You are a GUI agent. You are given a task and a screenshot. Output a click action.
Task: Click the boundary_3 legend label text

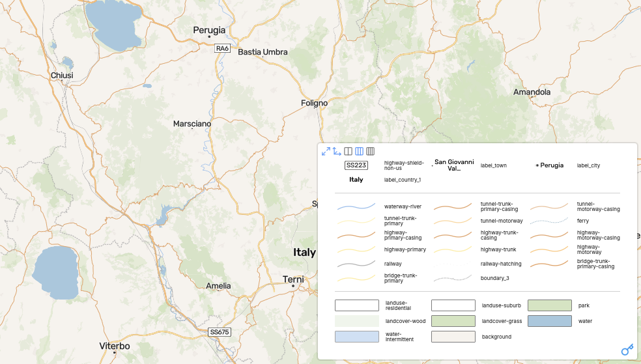click(494, 278)
